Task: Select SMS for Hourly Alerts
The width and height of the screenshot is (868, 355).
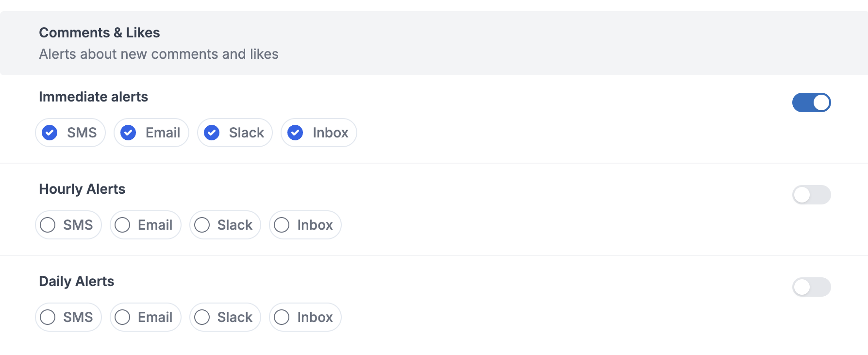Action: coord(68,225)
